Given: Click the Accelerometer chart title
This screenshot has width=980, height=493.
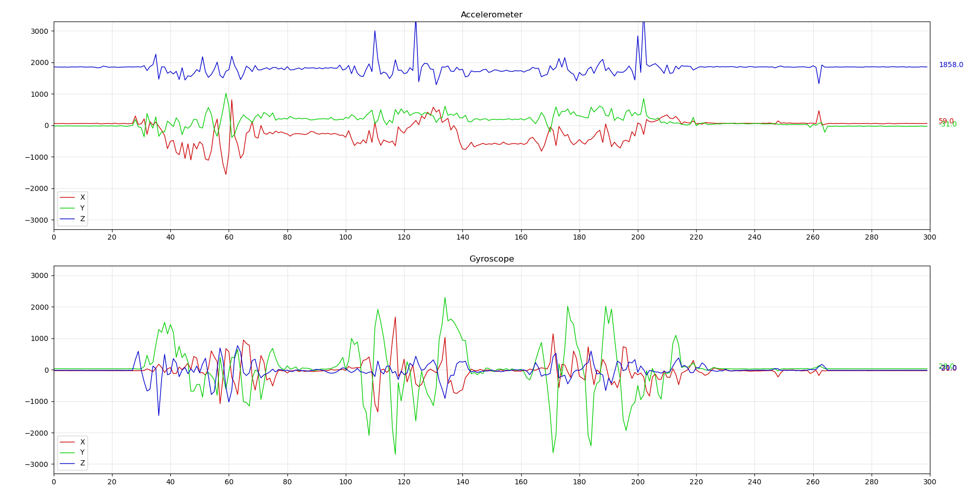Looking at the screenshot, I should [x=491, y=15].
